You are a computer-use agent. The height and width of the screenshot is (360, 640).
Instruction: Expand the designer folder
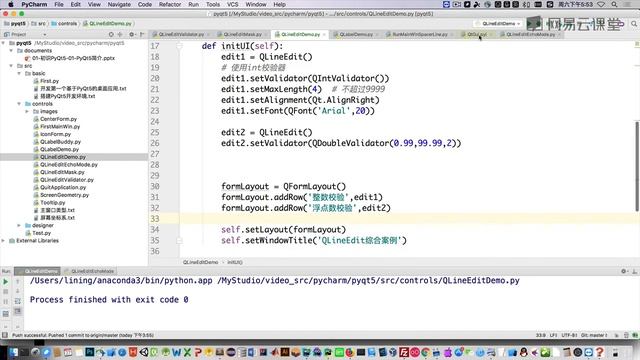click(x=19, y=225)
